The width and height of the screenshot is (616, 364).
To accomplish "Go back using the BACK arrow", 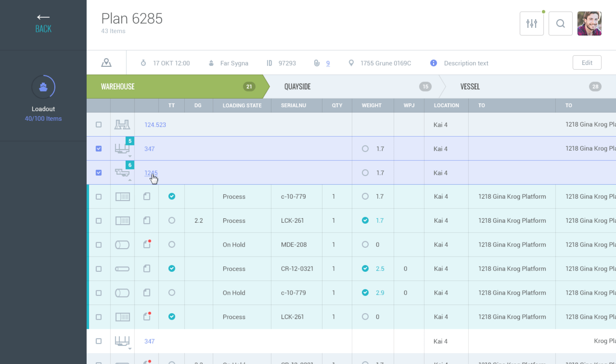I will pyautogui.click(x=43, y=24).
